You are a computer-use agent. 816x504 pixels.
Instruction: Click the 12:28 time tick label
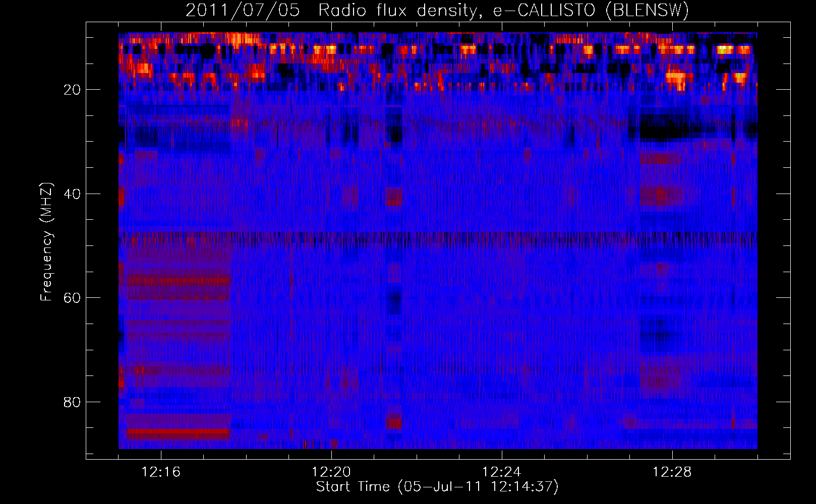point(672,472)
